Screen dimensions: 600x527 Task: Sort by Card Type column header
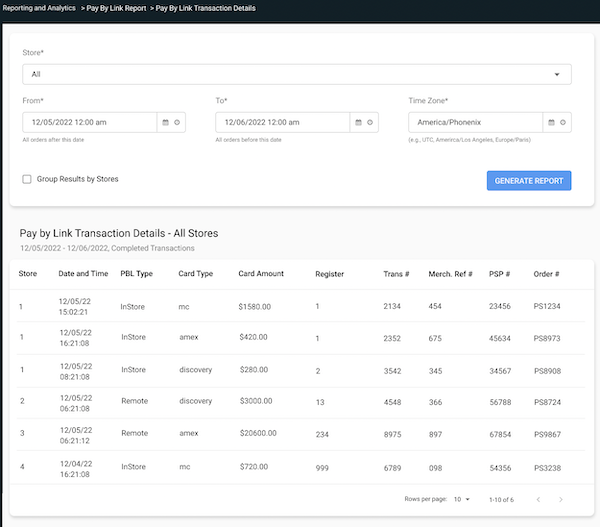pyautogui.click(x=196, y=274)
